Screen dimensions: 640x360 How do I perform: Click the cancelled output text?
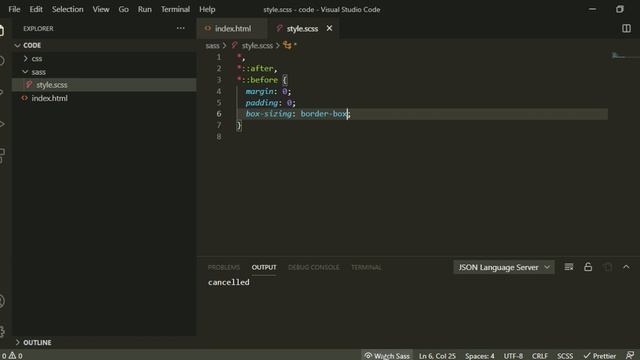229,282
